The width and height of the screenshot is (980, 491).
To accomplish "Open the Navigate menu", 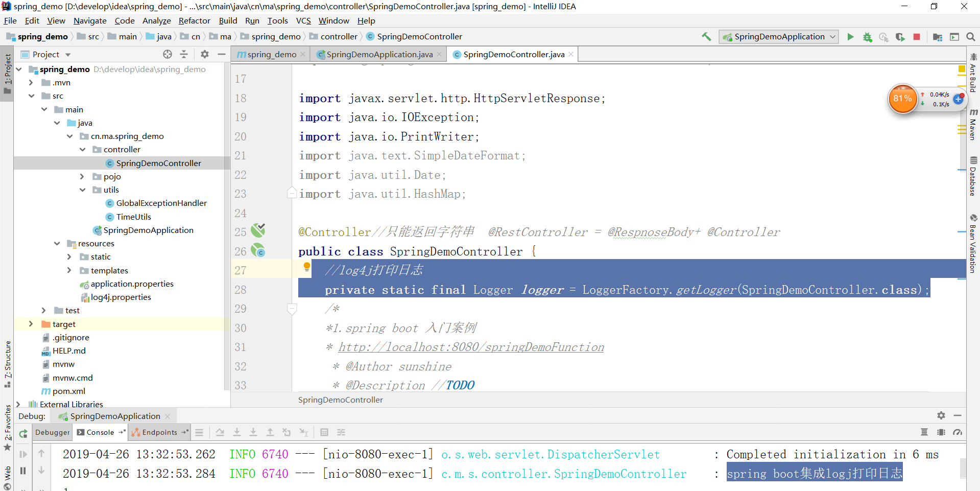I will [x=90, y=21].
